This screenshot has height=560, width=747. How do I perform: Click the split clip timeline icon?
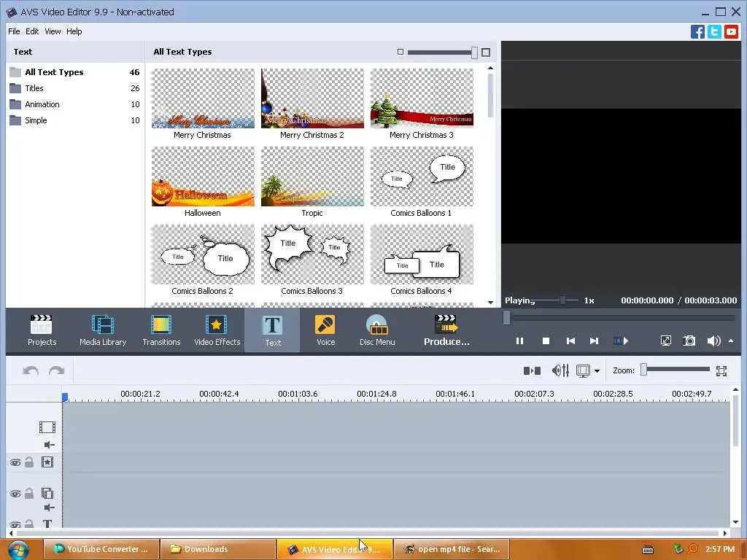coord(532,370)
